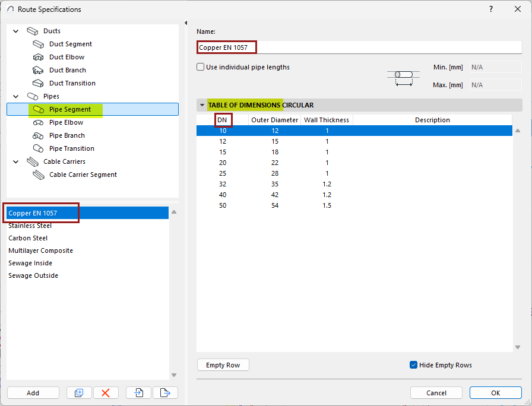
Task: Duplicate the selected specification
Action: (79, 393)
